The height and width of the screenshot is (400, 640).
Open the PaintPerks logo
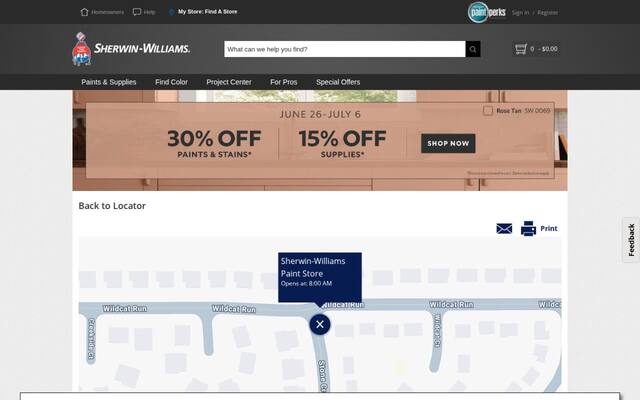[487, 12]
